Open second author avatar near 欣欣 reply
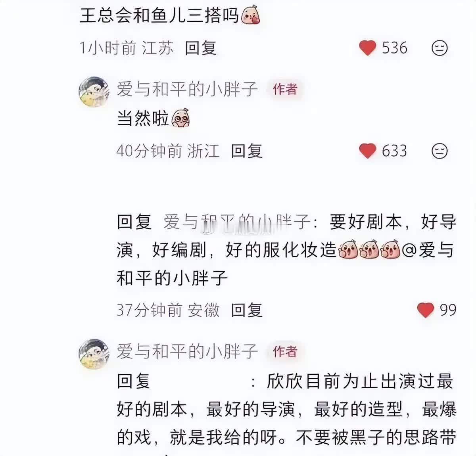Screen dimensions: 476x456 [x=94, y=354]
